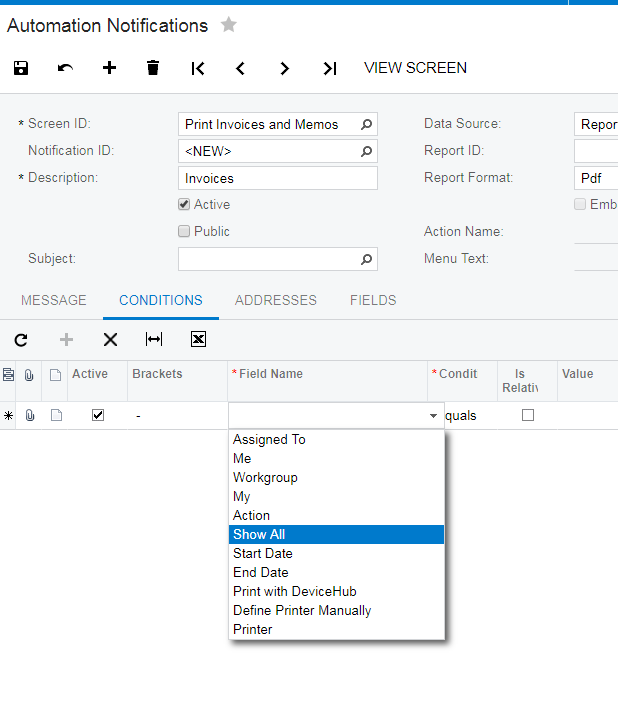Click the Description input field
Image resolution: width=618 pixels, height=703 pixels.
pos(277,178)
